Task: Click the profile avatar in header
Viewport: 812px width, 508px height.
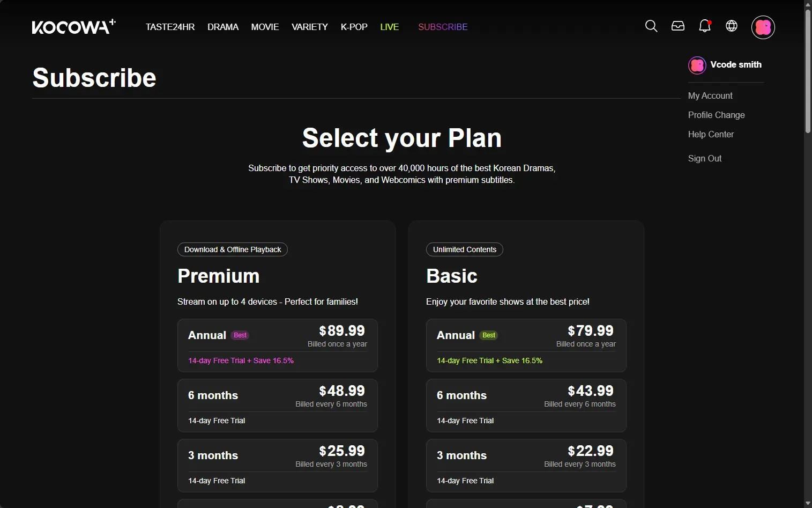Action: click(x=763, y=27)
